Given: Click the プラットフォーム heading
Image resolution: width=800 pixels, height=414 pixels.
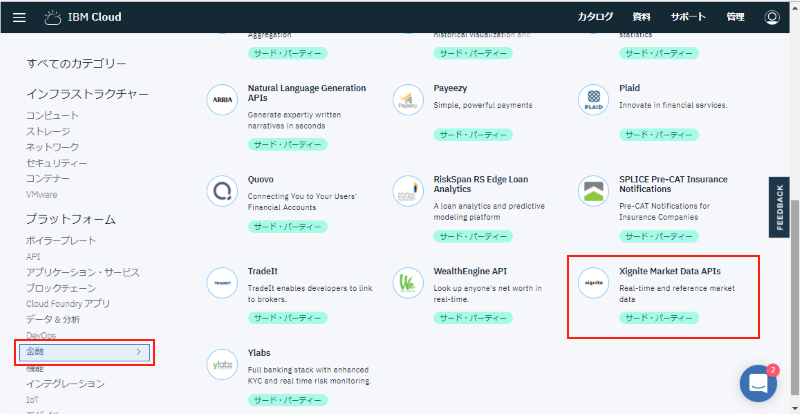Looking at the screenshot, I should click(71, 220).
